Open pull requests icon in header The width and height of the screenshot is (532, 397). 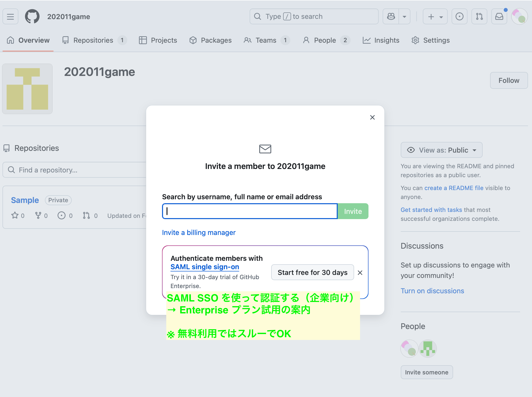(479, 17)
